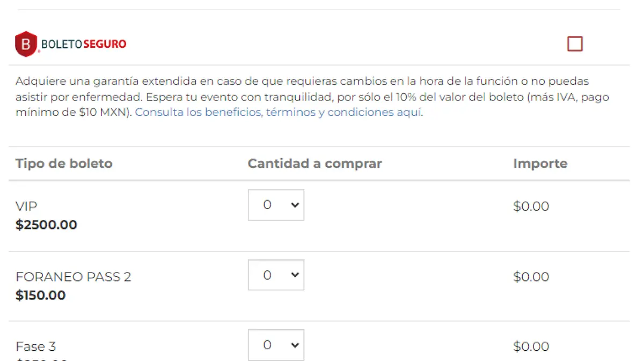
Task: Click the FORANEO PASS 2 row $0.00 amount
Action: 531,277
